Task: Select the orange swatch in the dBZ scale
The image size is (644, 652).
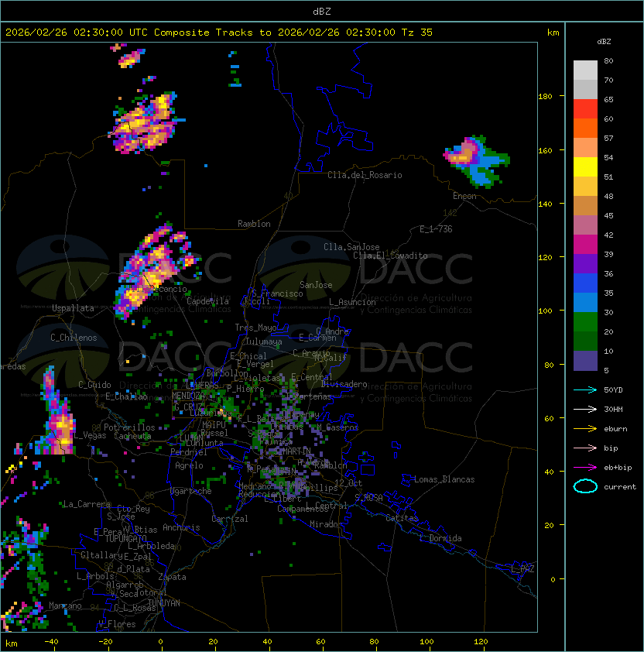Action: (585, 128)
